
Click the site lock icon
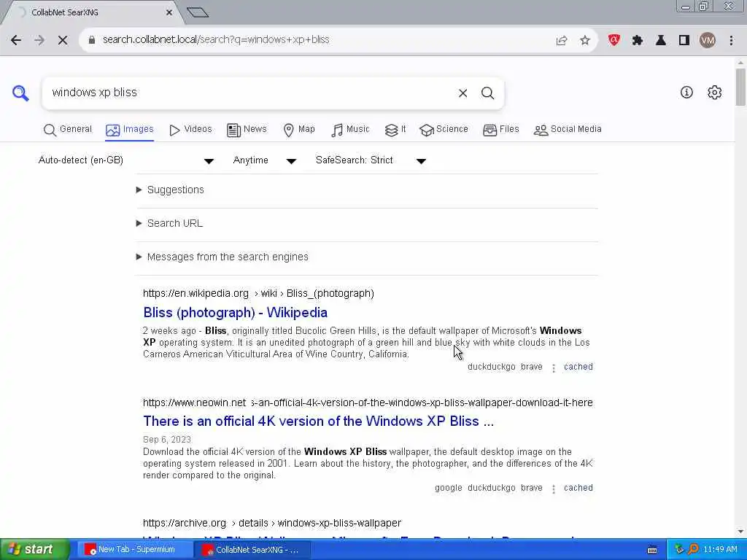(x=92, y=39)
